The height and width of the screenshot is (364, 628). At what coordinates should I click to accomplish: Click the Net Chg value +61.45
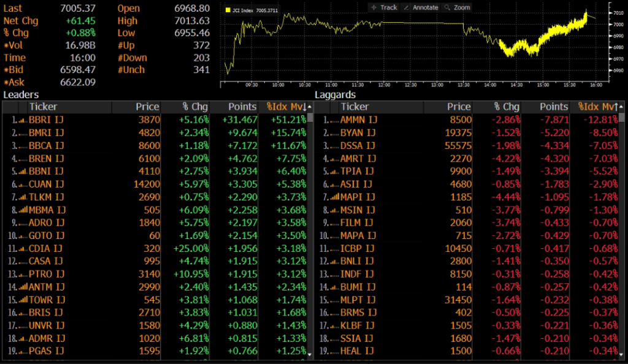pos(80,21)
